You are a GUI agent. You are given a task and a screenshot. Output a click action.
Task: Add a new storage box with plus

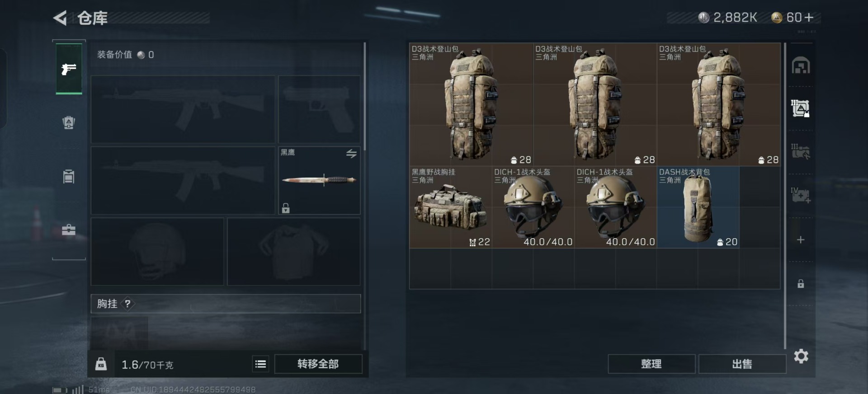(x=801, y=240)
